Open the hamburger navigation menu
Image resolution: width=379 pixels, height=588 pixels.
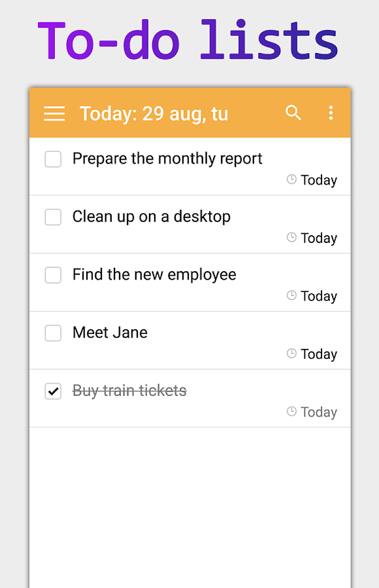pyautogui.click(x=54, y=113)
